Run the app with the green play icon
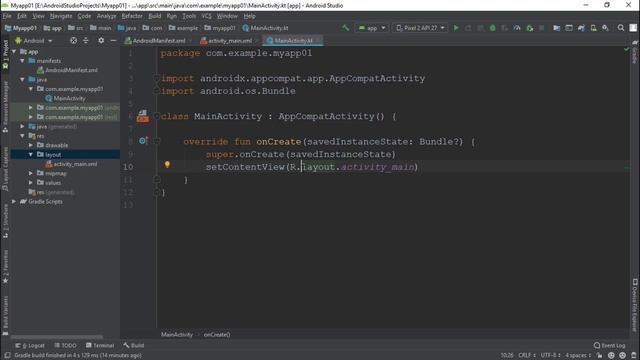640x360 pixels. click(456, 28)
